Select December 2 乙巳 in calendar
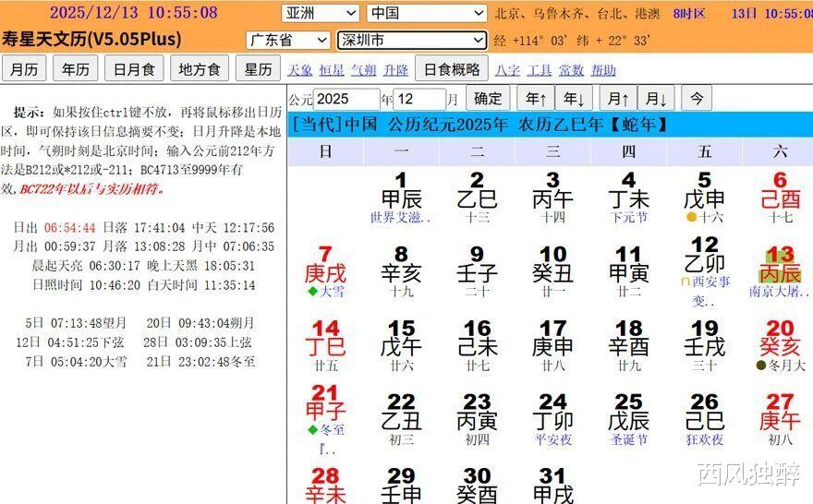Image resolution: width=813 pixels, height=504 pixels. [x=477, y=197]
